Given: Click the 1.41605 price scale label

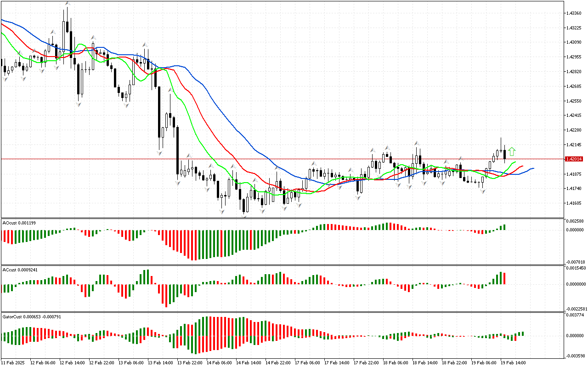Looking at the screenshot, I should pyautogui.click(x=575, y=203).
